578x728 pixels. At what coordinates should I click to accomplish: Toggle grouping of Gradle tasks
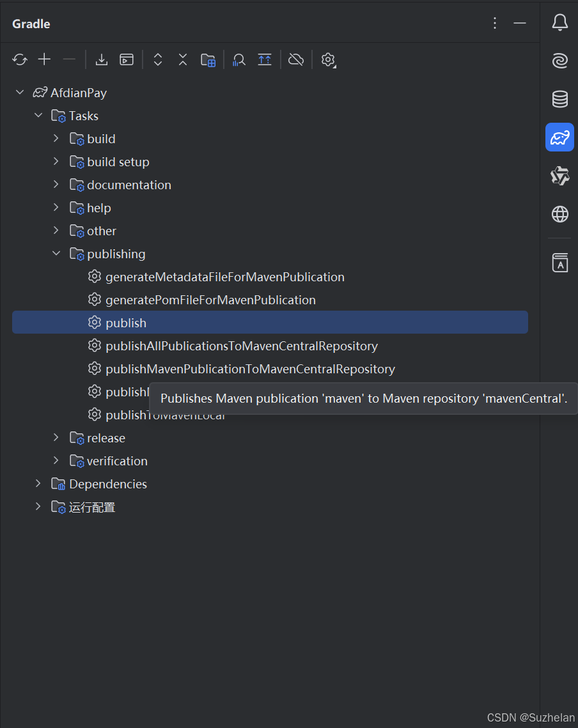coord(208,59)
